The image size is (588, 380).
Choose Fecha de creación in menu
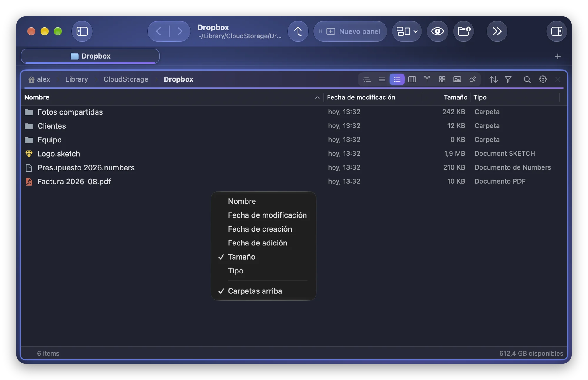click(263, 229)
